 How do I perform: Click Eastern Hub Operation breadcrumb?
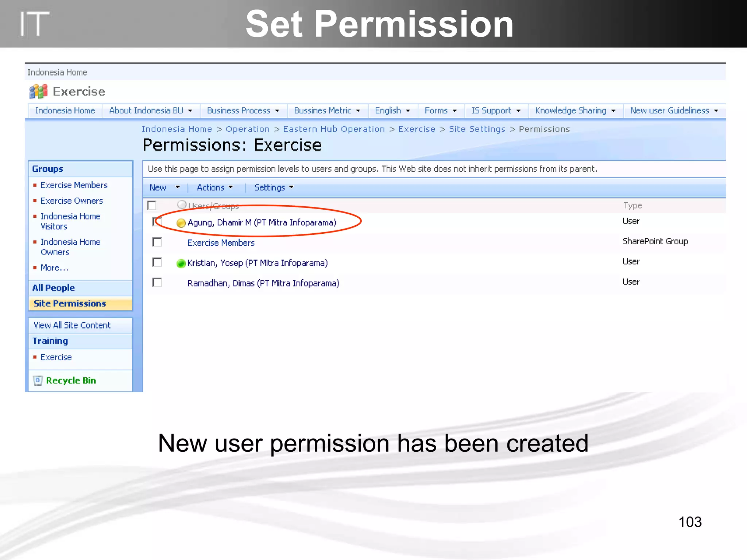pyautogui.click(x=334, y=129)
